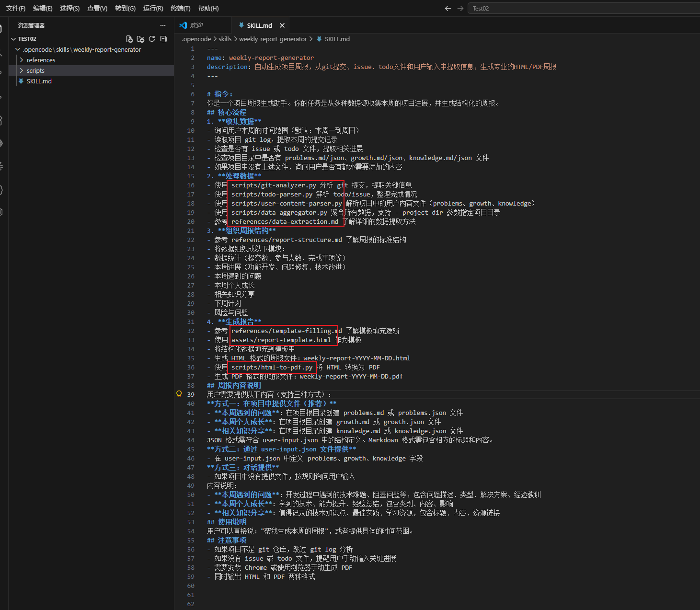700x610 pixels.
Task: Click the '## 使用说明' heading
Action: tap(227, 522)
